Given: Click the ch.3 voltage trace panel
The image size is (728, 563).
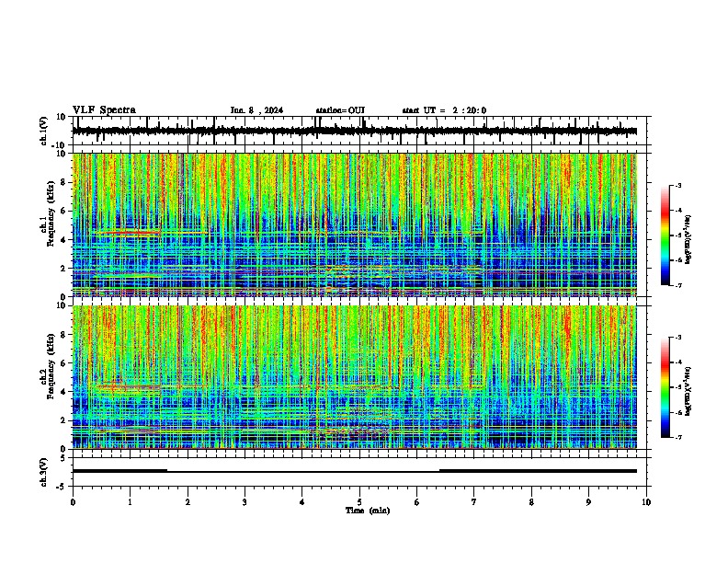Looking at the screenshot, I should click(x=361, y=472).
